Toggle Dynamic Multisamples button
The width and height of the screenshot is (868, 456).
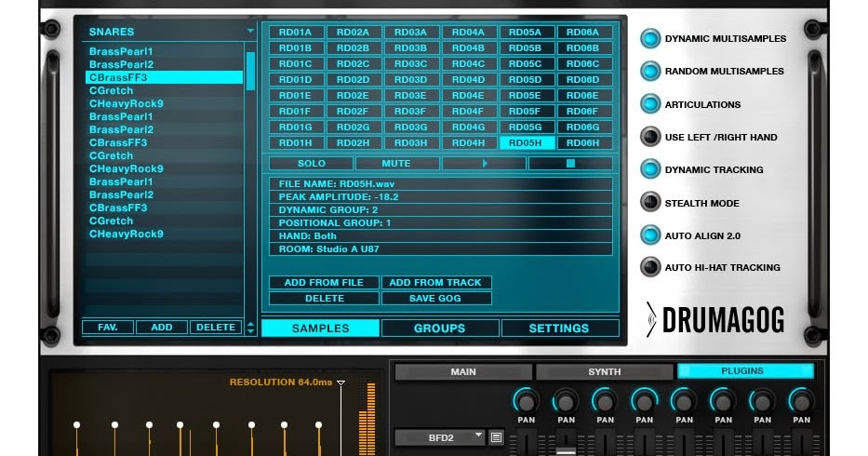[650, 38]
